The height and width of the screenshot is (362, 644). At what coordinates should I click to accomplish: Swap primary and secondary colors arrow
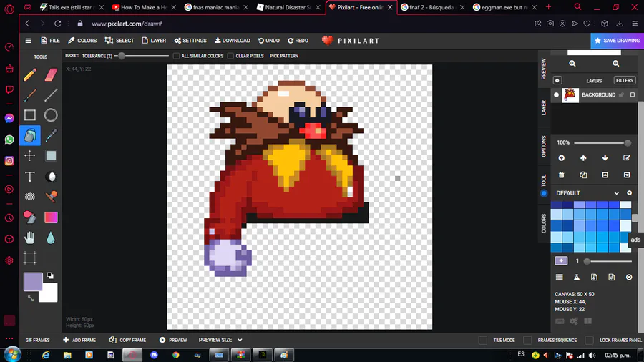(x=31, y=298)
